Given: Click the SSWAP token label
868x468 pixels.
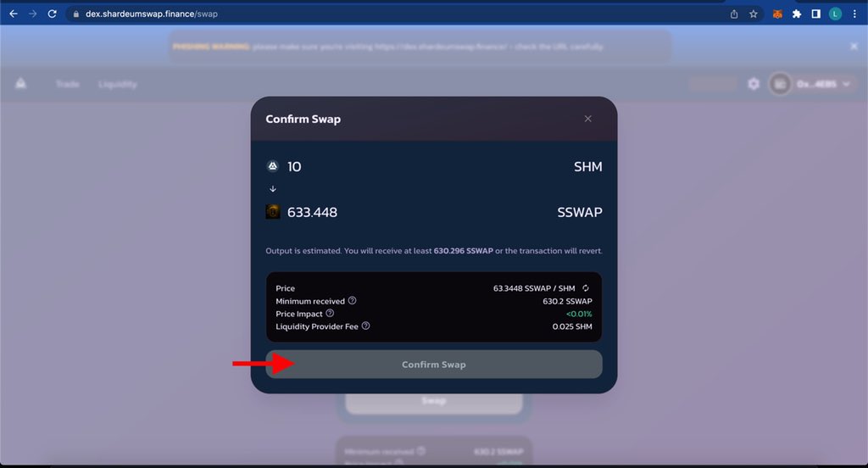Looking at the screenshot, I should coord(580,212).
